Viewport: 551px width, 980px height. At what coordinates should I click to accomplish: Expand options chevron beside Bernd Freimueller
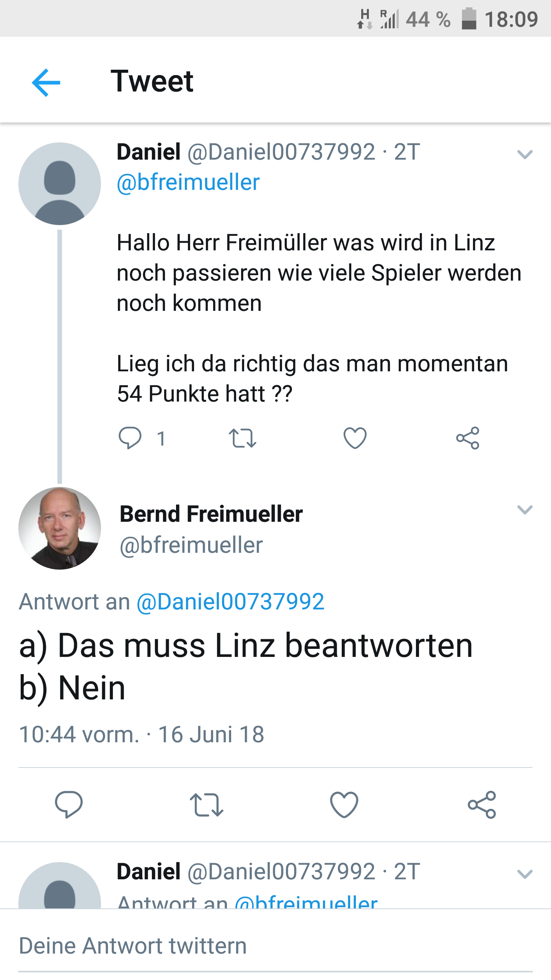coord(525,510)
